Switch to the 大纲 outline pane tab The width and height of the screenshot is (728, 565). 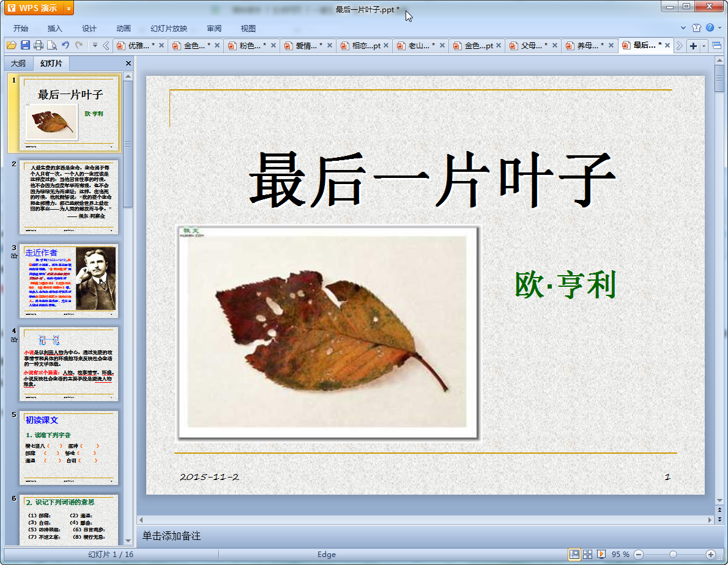tap(18, 63)
